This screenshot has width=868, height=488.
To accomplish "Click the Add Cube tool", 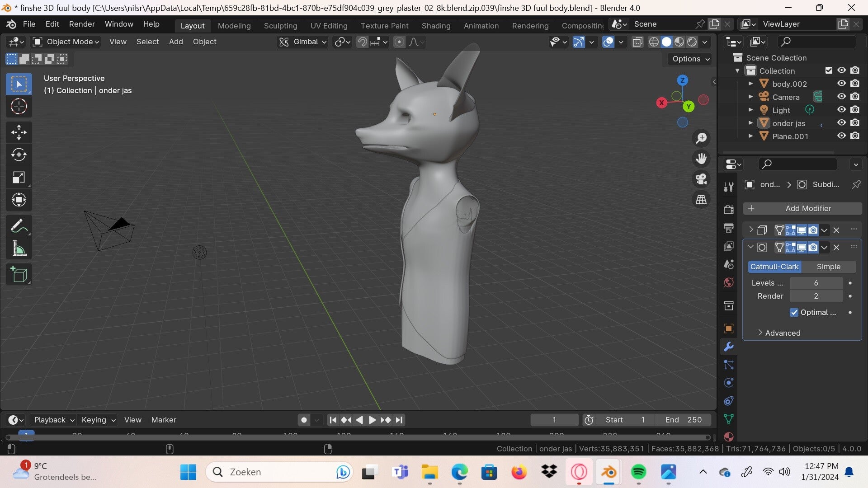I will tap(19, 274).
